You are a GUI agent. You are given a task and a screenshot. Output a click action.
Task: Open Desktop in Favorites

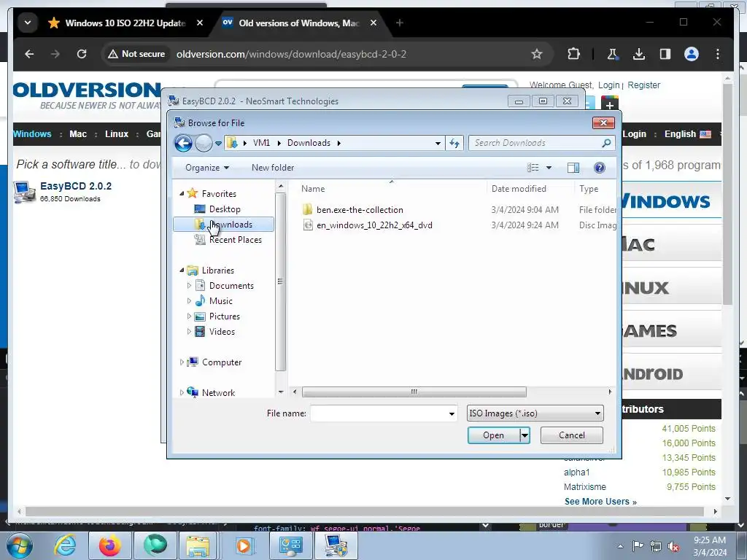point(225,209)
